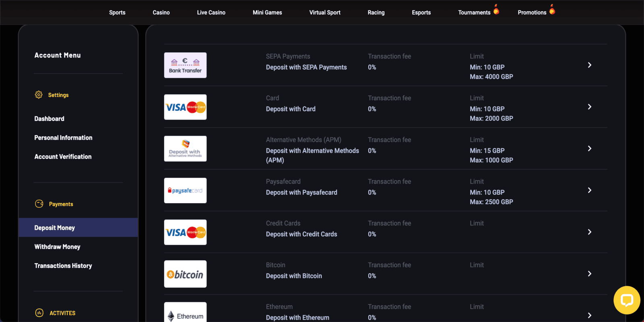Click the Payments wallet icon
Viewport: 644px width, 322px height.
pyautogui.click(x=39, y=204)
